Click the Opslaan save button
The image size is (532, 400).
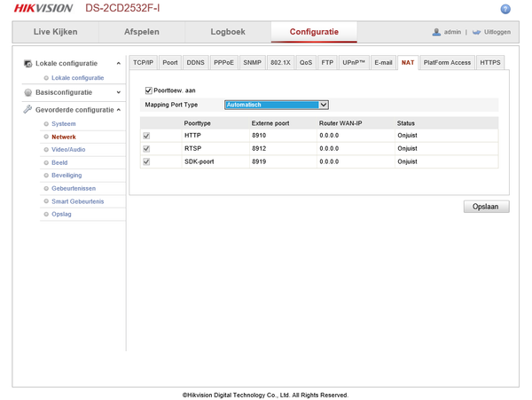click(486, 207)
